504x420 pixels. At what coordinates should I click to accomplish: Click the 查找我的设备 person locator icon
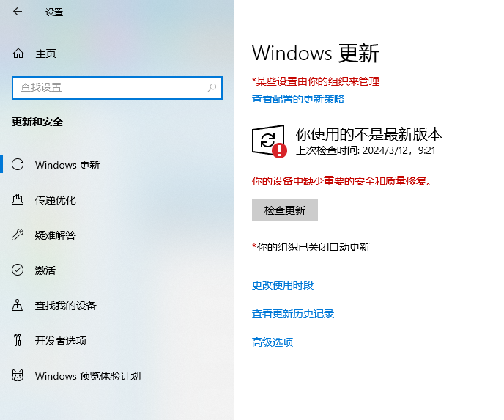18,306
